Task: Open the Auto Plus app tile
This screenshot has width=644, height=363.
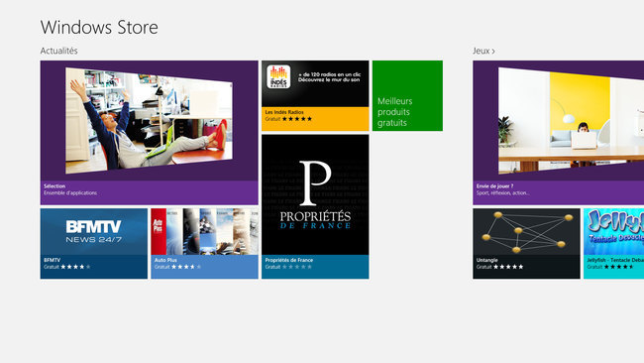Action: point(204,243)
